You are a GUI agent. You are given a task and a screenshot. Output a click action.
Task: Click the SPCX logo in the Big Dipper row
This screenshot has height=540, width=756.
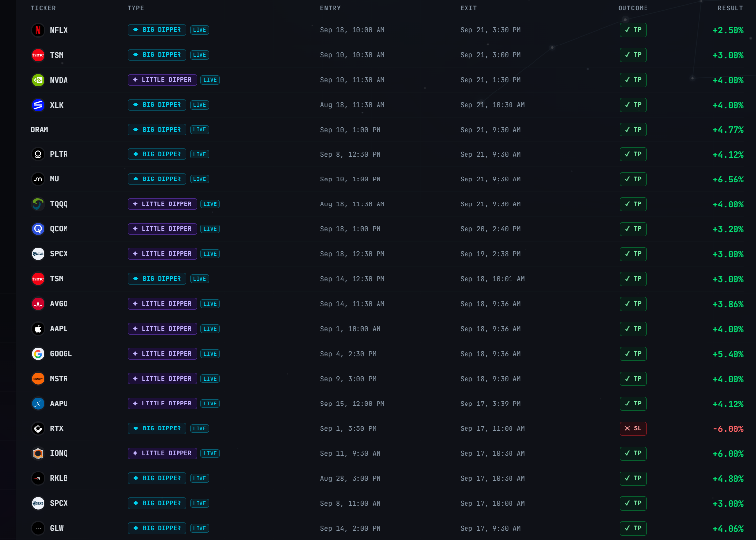[x=38, y=503]
